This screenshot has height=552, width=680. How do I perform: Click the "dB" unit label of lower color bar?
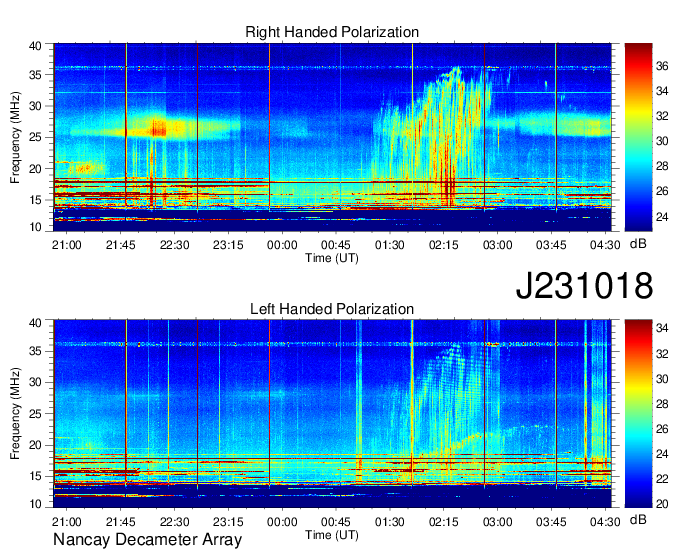point(638,520)
